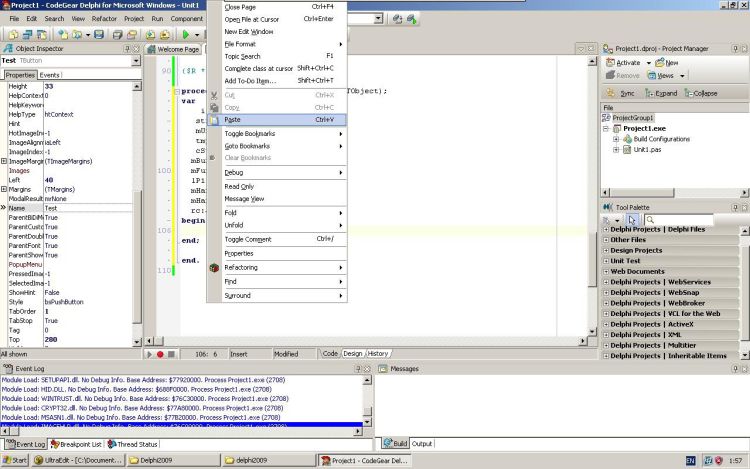Expand the ImageMargins property
The height and width of the screenshot is (469, 750).
click(x=4, y=161)
